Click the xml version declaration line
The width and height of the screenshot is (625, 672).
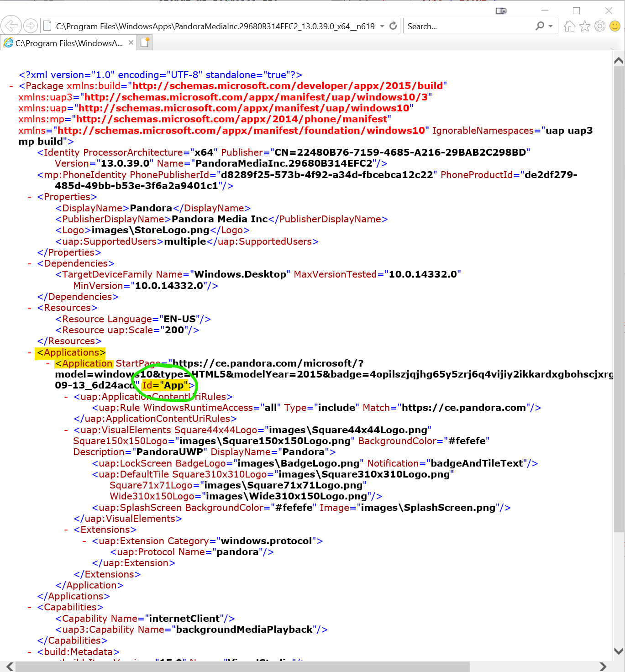[160, 75]
